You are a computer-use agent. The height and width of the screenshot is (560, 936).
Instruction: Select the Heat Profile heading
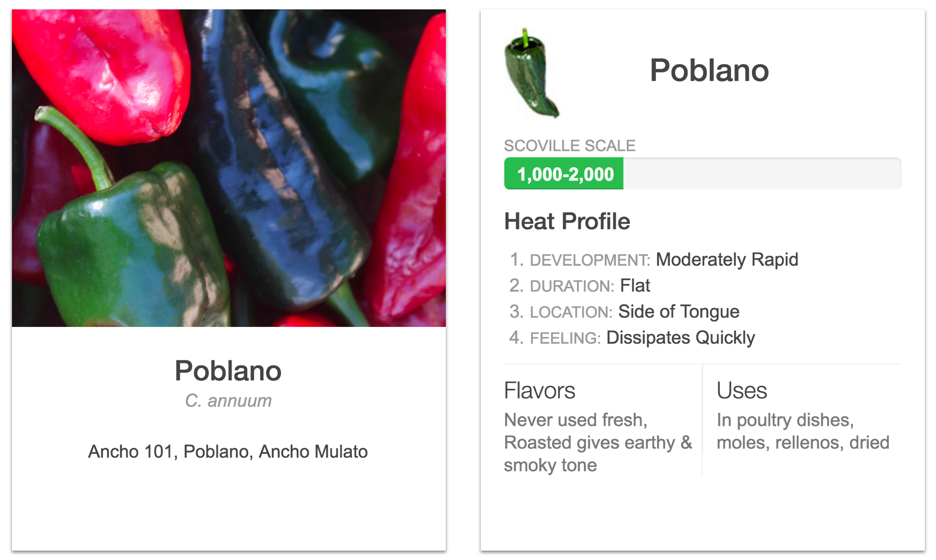tap(567, 221)
